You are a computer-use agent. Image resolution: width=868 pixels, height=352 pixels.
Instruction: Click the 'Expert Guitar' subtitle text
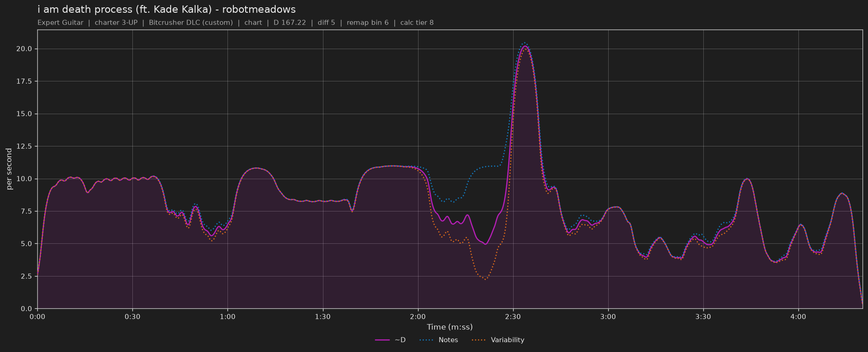(x=61, y=22)
